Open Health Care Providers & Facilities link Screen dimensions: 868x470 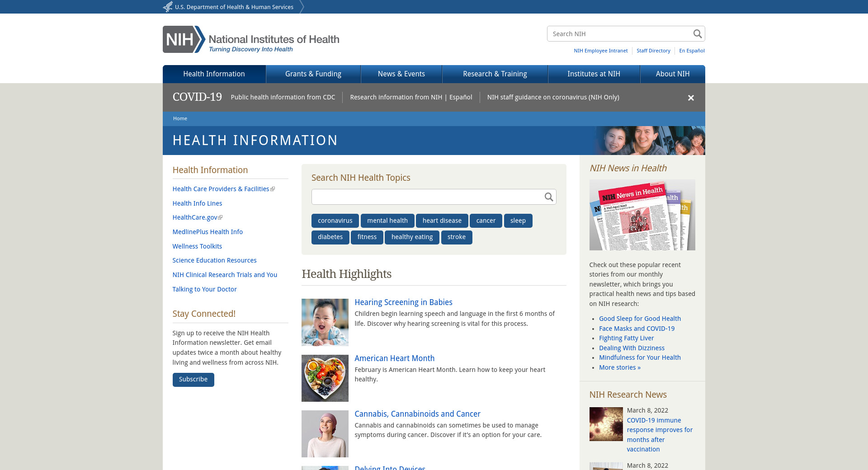[x=221, y=189]
